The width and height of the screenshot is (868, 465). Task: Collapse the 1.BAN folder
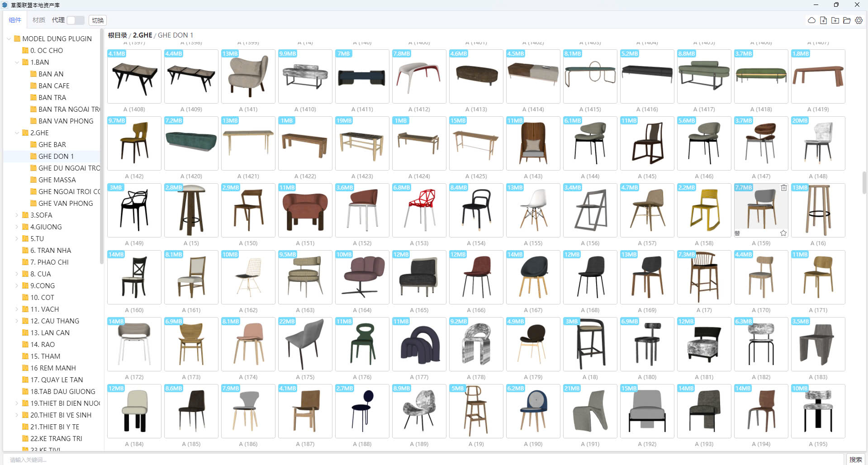point(17,62)
